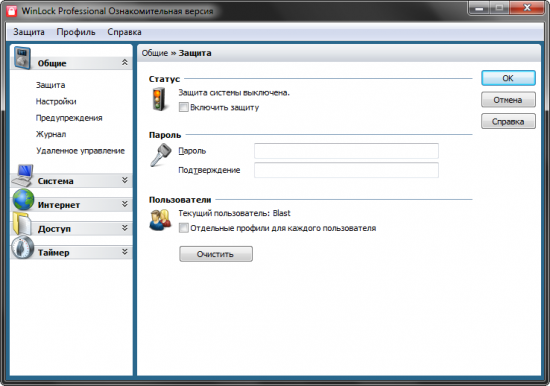Expand the Доступ section chevron
The width and height of the screenshot is (550, 386).
pos(125,228)
